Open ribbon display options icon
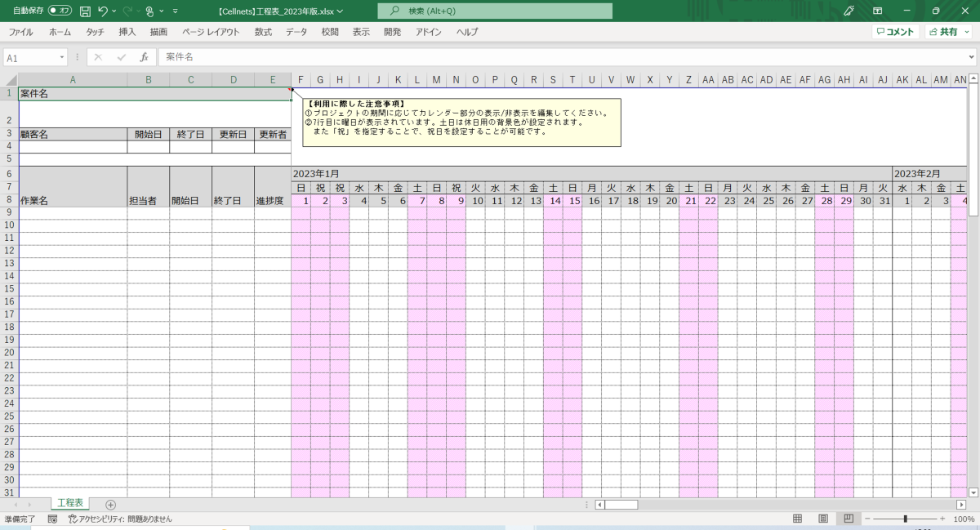The image size is (980, 530). click(x=878, y=11)
